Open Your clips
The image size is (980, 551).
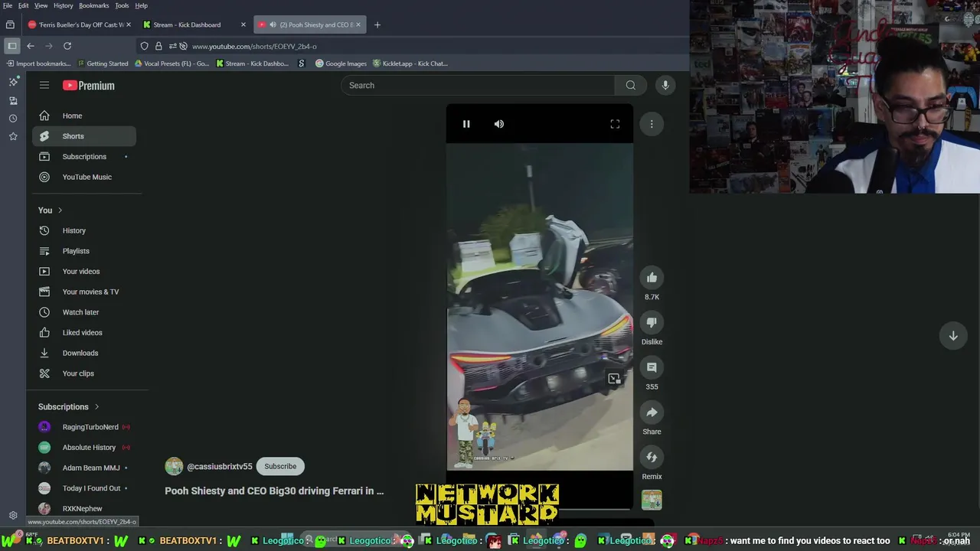click(x=84, y=373)
